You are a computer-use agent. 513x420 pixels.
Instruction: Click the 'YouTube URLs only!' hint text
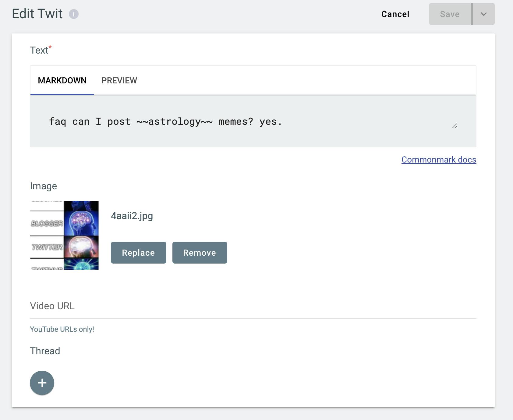62,329
